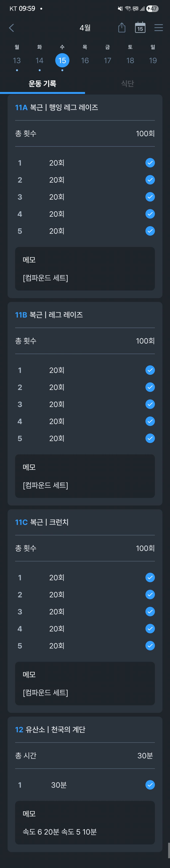Image resolution: width=170 pixels, height=868 pixels.
Task: Select Sunday 19 in the week strip
Action: coord(153,60)
